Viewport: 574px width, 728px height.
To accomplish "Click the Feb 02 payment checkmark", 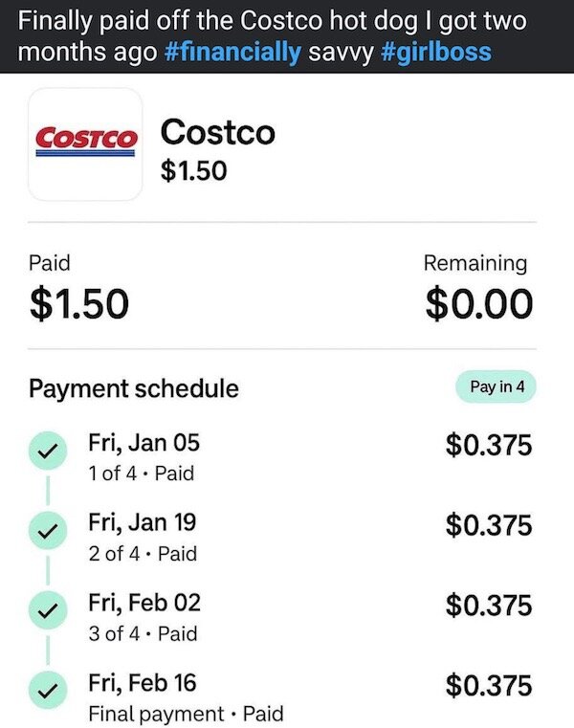I will pos(46,610).
